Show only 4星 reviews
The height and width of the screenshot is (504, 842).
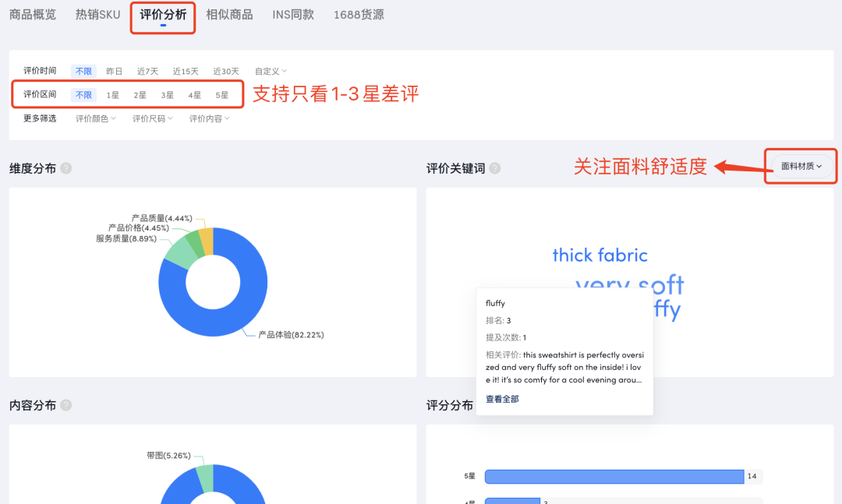[x=194, y=95]
